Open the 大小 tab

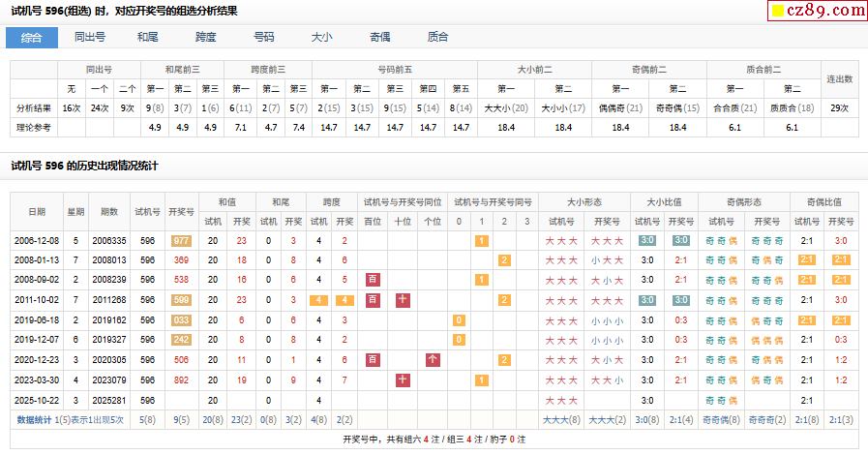pyautogui.click(x=322, y=38)
